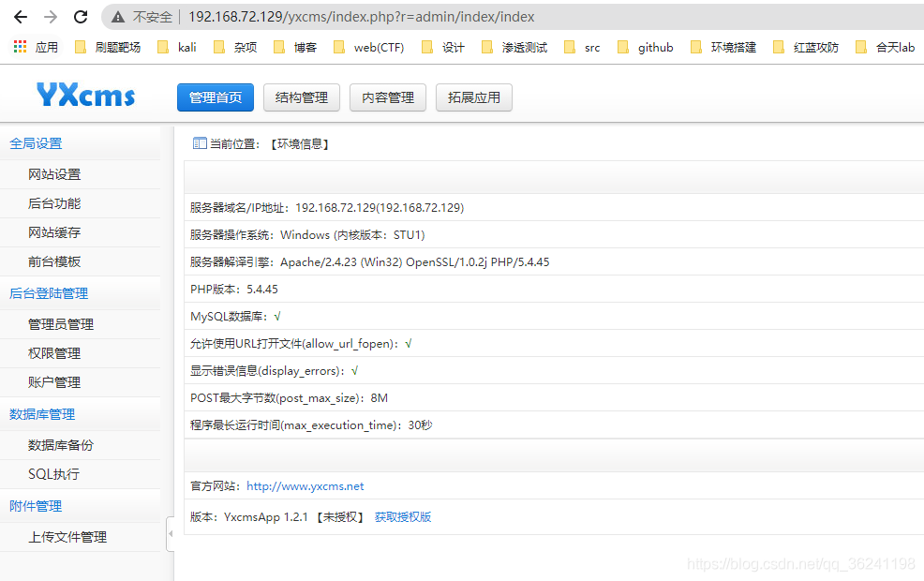The width and height of the screenshot is (924, 581).
Task: Switch to the 拓展应用 tab
Action: (474, 97)
